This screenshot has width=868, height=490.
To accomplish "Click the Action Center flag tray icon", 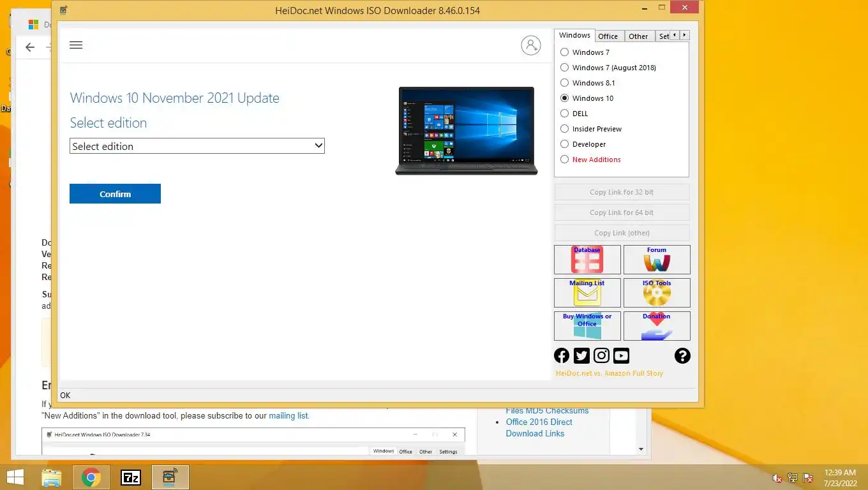I will click(808, 478).
